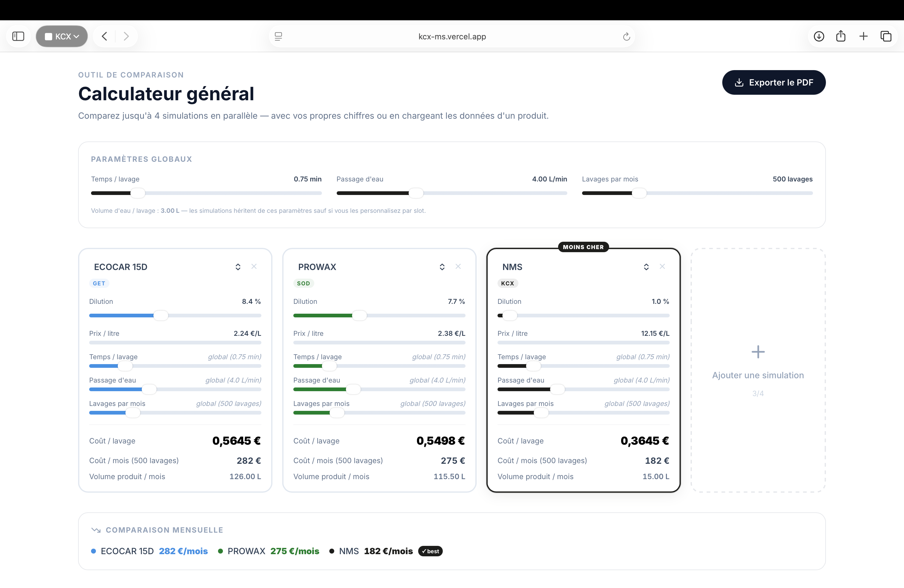Adjust ECOCAR 15D Temps / lavage slider
Screen dimensions: 904x588
point(175,366)
